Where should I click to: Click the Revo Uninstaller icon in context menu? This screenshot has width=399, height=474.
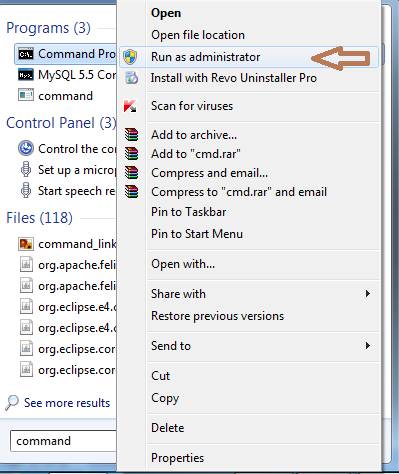pos(131,78)
